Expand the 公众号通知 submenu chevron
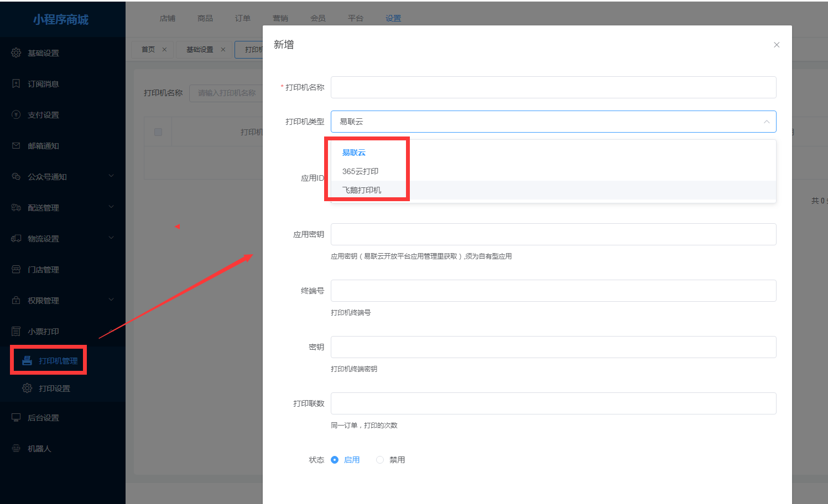Viewport: 828px width, 504px height. point(111,176)
